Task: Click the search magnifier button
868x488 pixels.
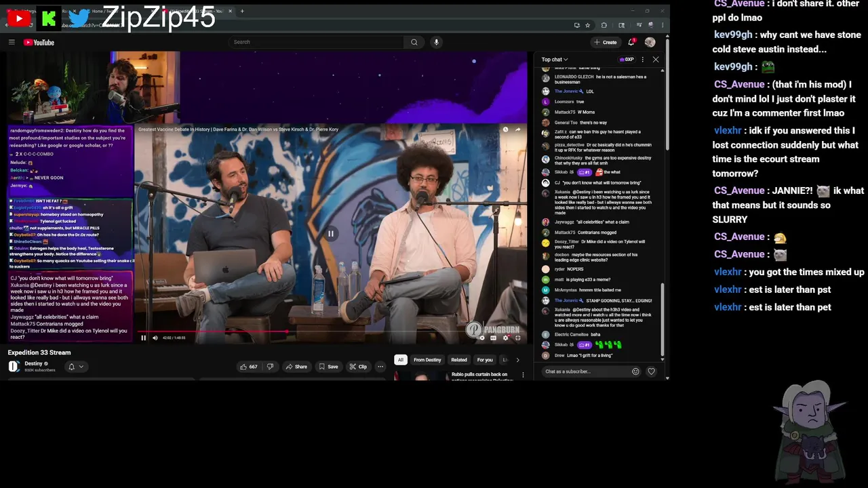Action: click(x=414, y=42)
